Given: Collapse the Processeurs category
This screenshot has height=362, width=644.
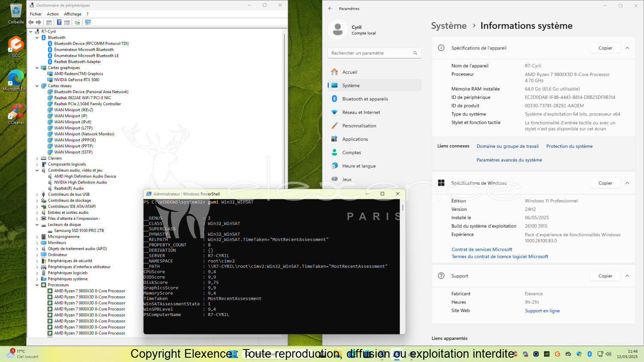Looking at the screenshot, I should pos(37,285).
